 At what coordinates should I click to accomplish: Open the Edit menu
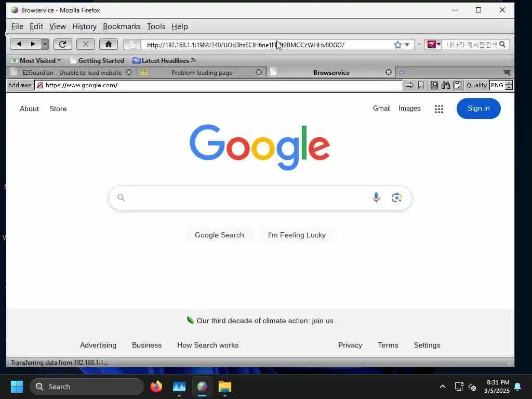point(36,26)
